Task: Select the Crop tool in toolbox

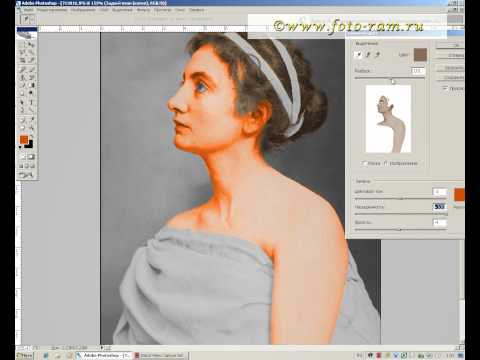Action: pos(23,60)
